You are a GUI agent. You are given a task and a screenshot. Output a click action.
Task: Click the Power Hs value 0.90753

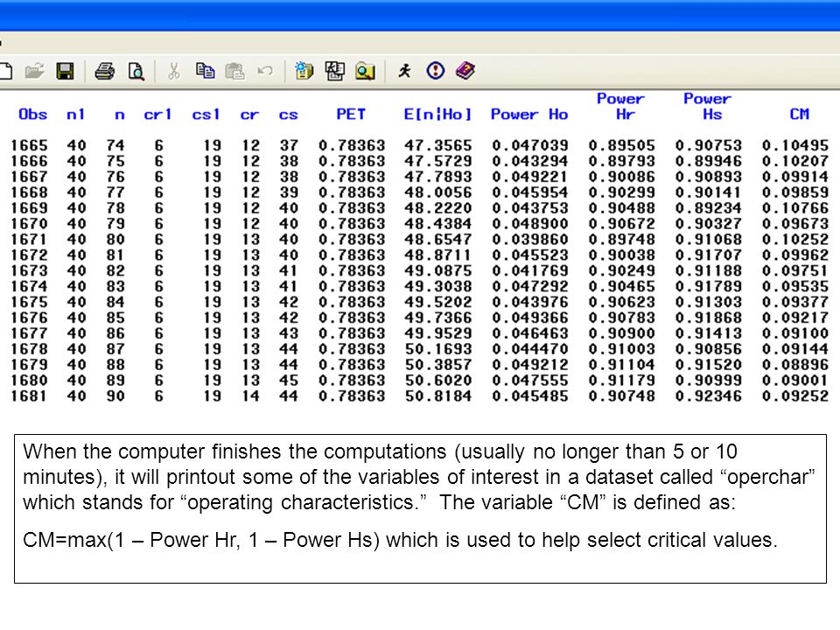[709, 145]
